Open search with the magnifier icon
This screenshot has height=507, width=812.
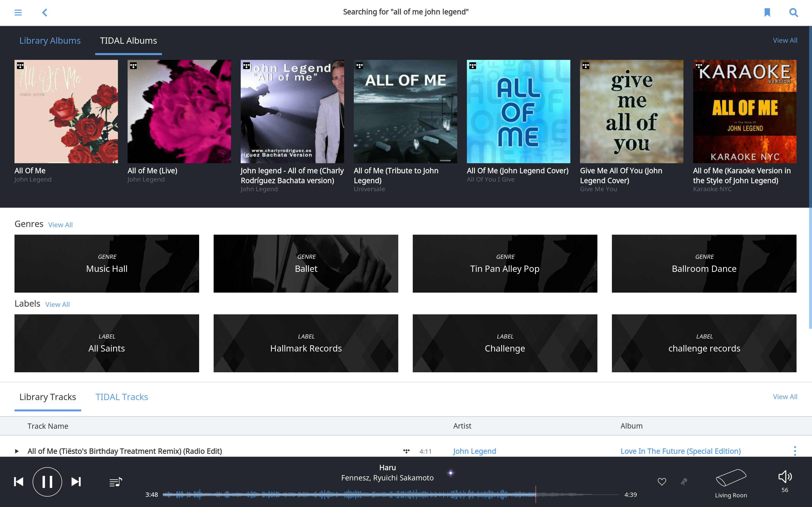pyautogui.click(x=793, y=12)
